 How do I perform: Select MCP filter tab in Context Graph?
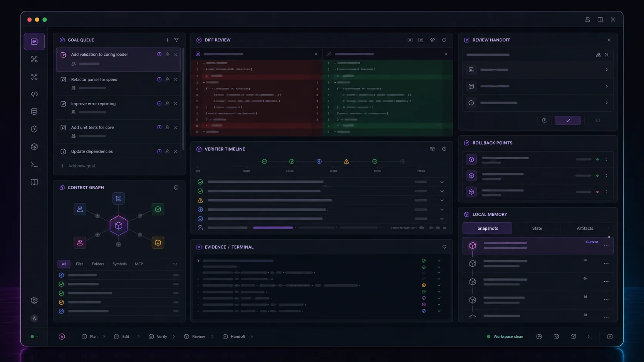point(139,264)
